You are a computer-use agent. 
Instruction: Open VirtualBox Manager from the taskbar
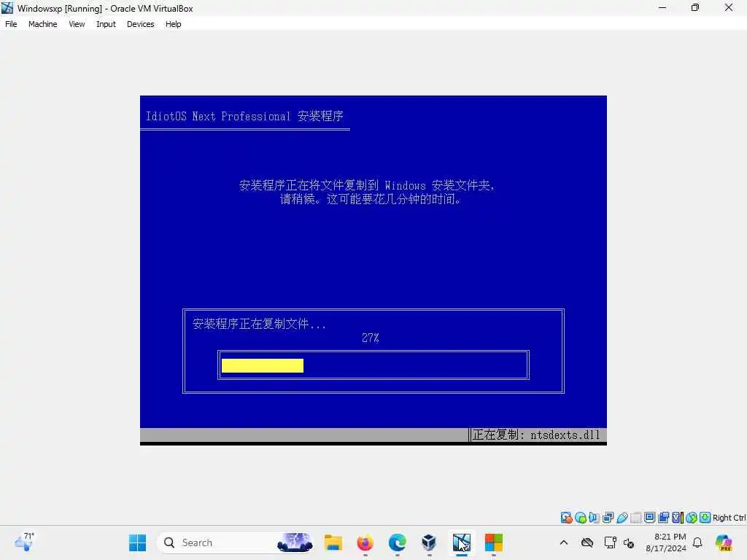click(429, 542)
